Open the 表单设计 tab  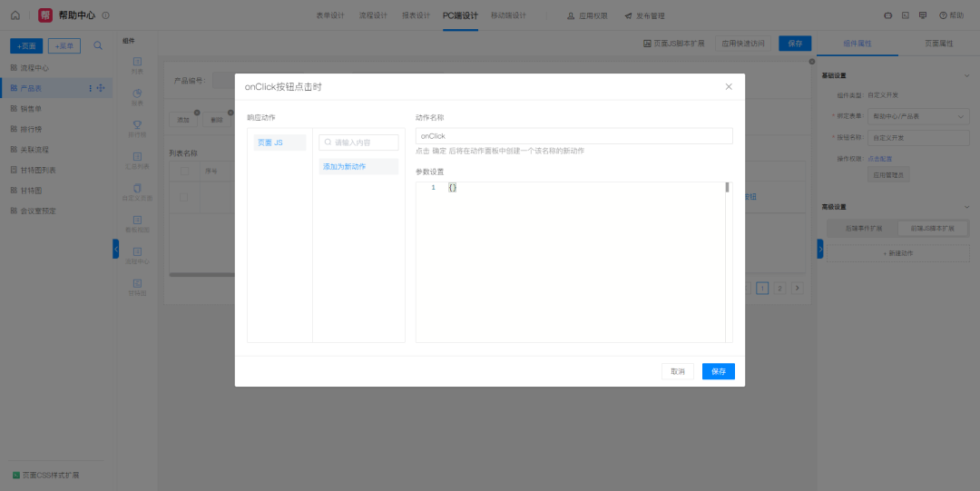click(330, 15)
